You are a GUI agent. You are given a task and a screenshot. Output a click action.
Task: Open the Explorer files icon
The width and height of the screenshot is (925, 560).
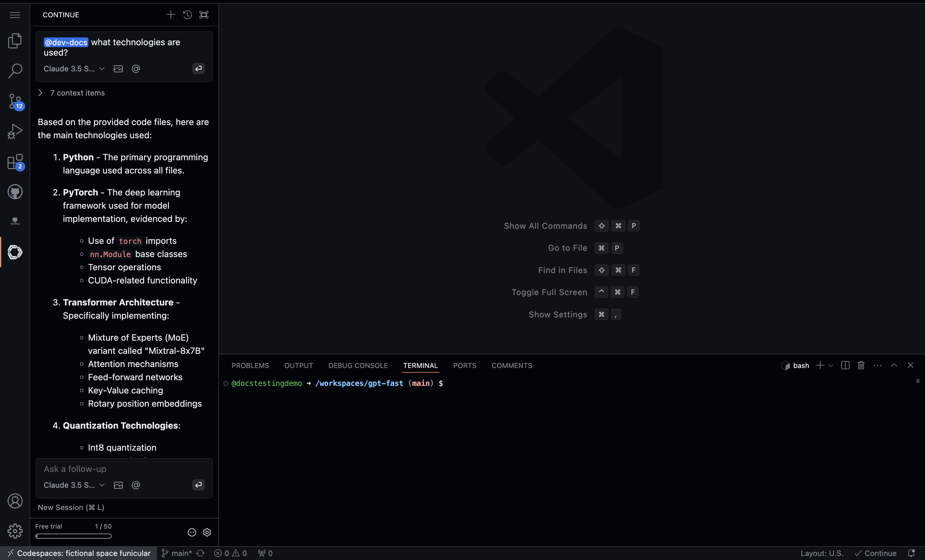point(15,41)
